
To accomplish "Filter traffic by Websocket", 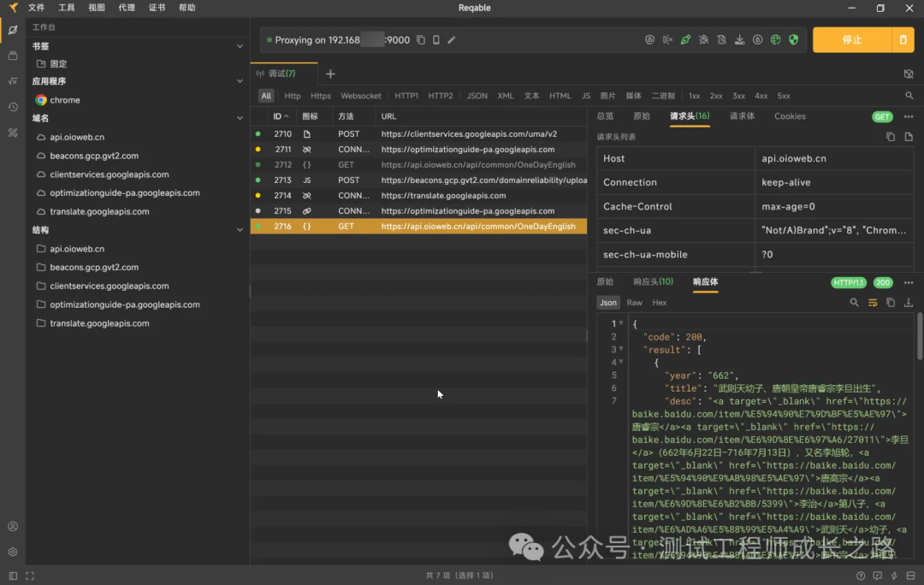I will [361, 96].
